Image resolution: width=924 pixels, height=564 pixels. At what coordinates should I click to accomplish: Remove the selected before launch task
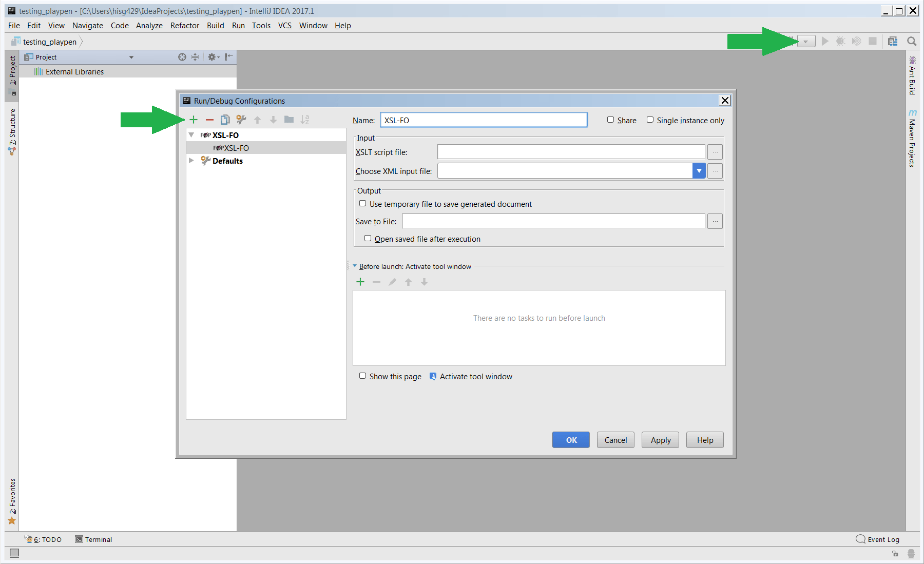coord(376,282)
